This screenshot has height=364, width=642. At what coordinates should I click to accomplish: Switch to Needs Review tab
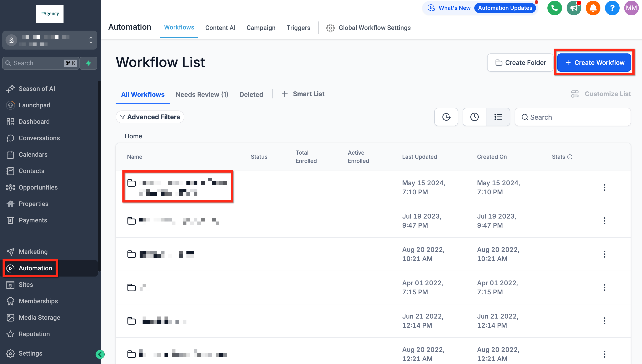pos(202,95)
